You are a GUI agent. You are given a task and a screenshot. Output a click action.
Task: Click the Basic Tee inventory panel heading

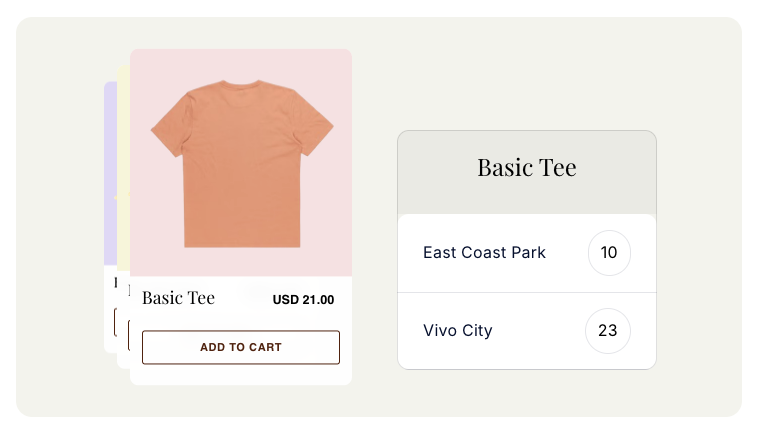click(526, 168)
